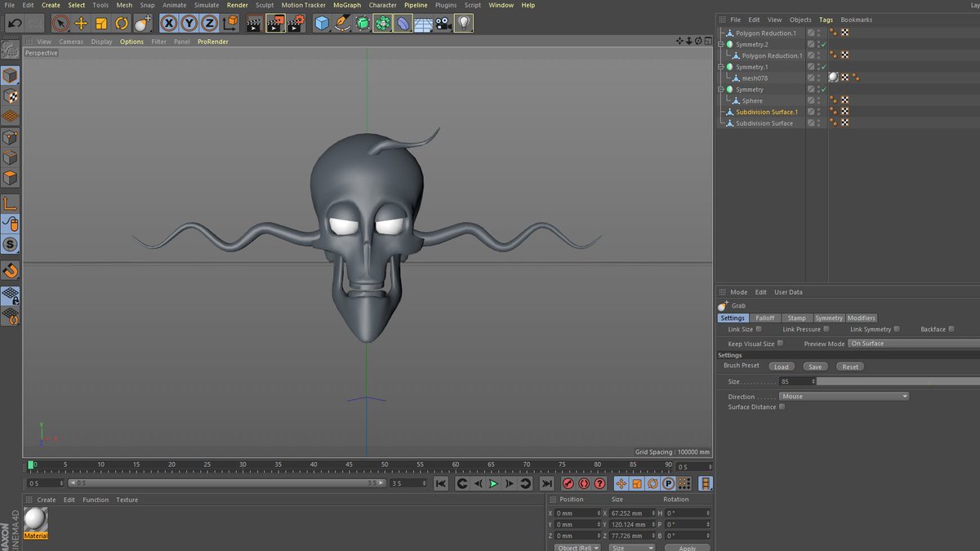Select the Move tool in top toolbar
This screenshot has width=980, height=551.
pyautogui.click(x=81, y=24)
